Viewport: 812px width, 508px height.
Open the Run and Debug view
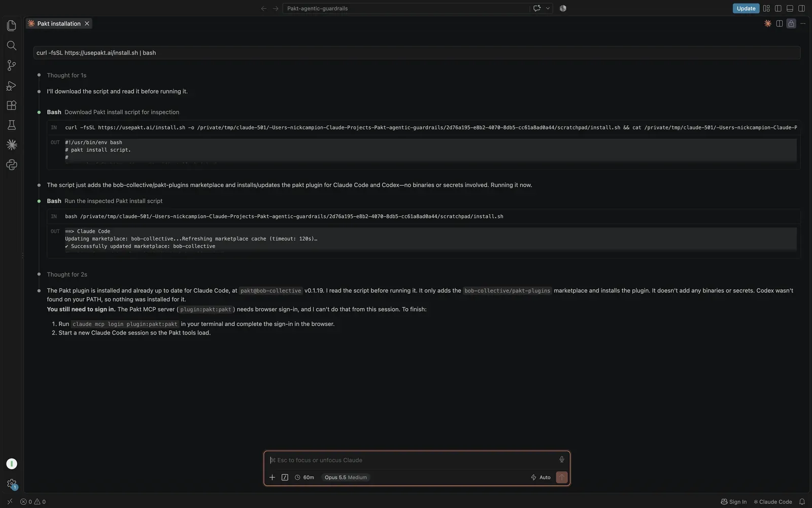(x=11, y=86)
